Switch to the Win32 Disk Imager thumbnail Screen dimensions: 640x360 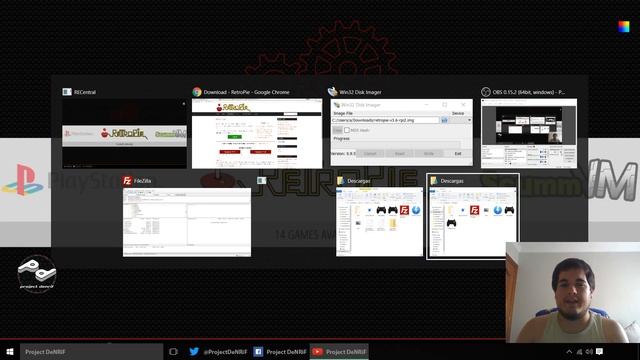click(x=402, y=132)
